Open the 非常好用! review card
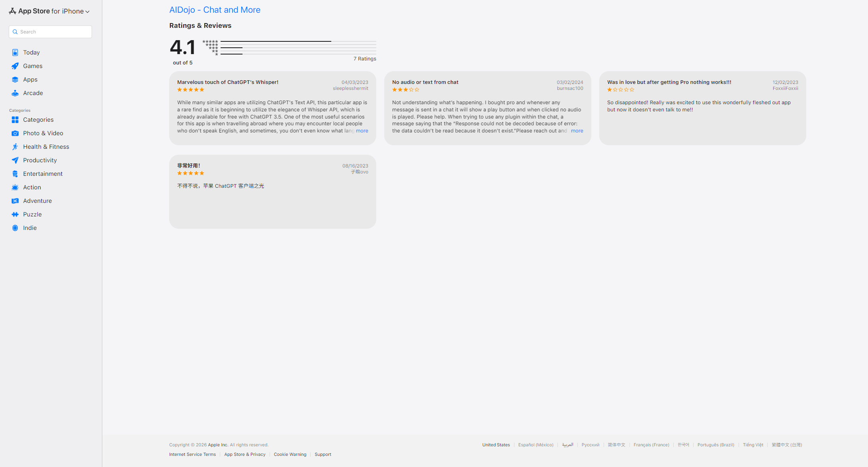Viewport: 868px width, 467px height. click(x=273, y=192)
